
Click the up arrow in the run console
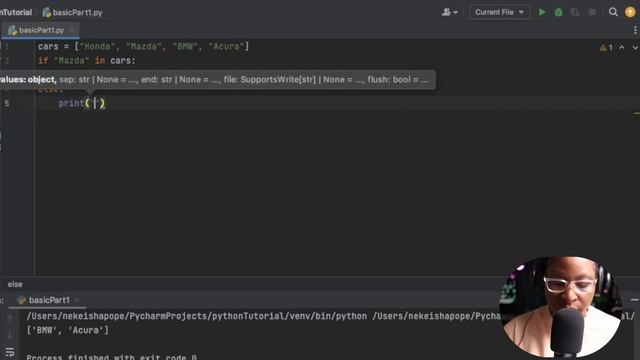click(x=10, y=318)
